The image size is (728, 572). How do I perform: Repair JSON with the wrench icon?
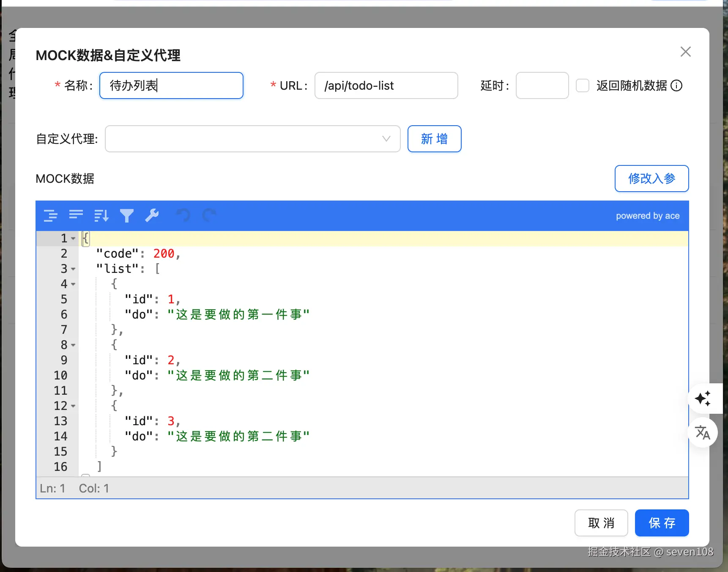point(152,215)
